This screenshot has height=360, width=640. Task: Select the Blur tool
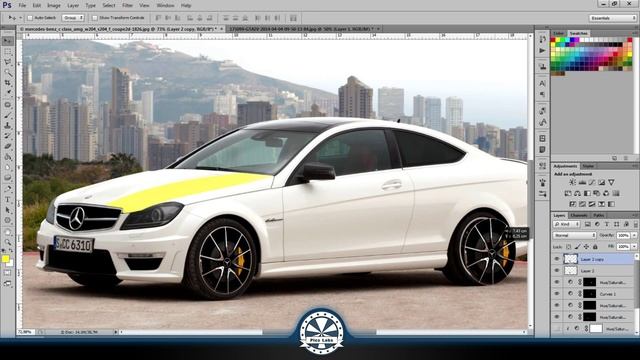[x=8, y=167]
